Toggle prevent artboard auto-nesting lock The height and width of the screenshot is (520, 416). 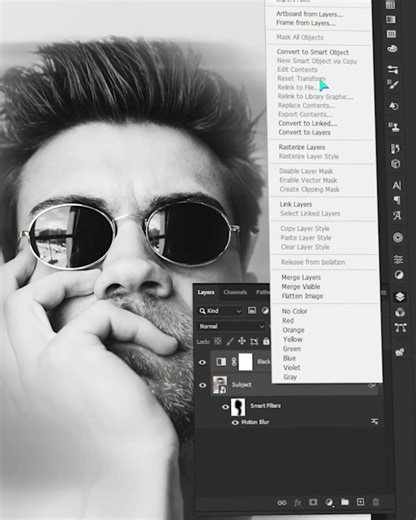(254, 341)
